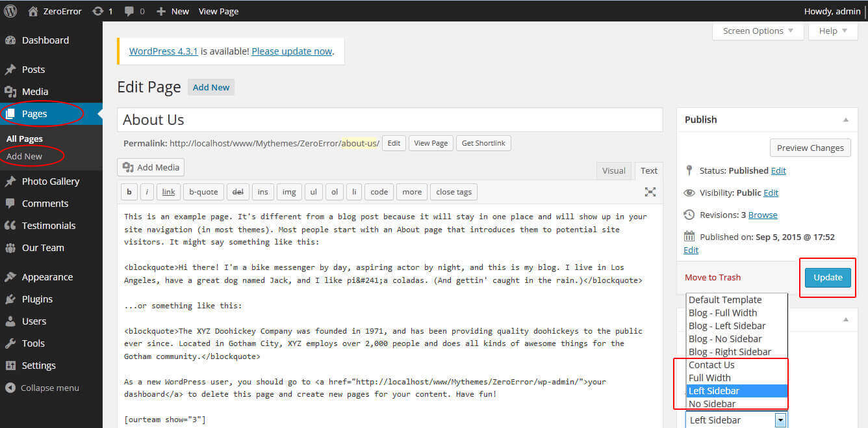This screenshot has height=428, width=868.
Task: Click the About Us title field
Action: [390, 120]
